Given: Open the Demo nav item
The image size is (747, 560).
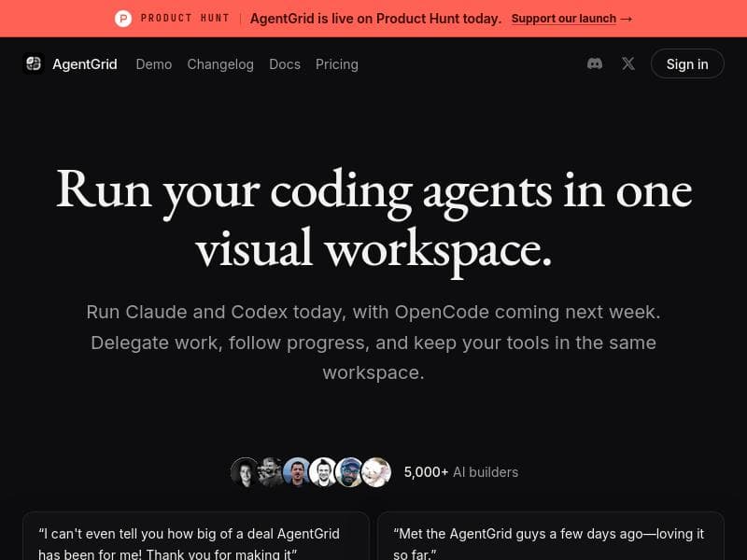Looking at the screenshot, I should click(x=154, y=64).
